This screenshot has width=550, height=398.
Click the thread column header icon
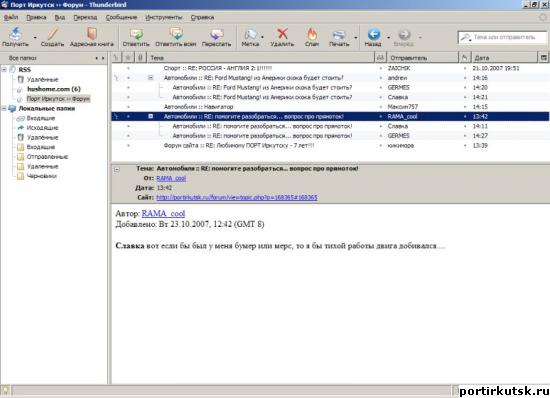[x=117, y=58]
